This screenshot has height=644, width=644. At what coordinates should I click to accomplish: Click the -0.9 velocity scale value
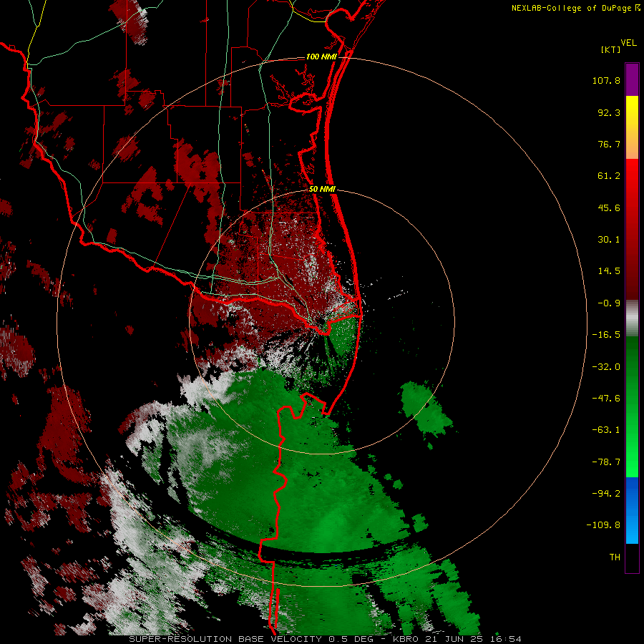click(x=609, y=303)
